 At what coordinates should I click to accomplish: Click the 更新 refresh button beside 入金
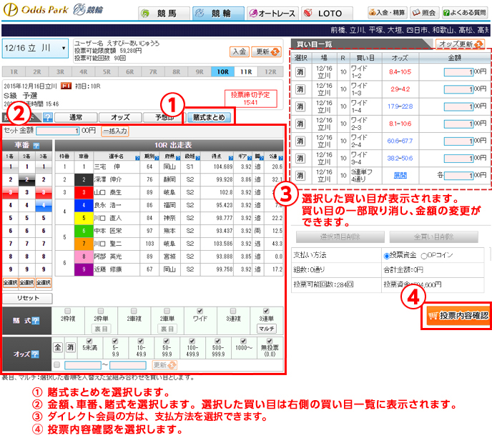[x=266, y=51]
